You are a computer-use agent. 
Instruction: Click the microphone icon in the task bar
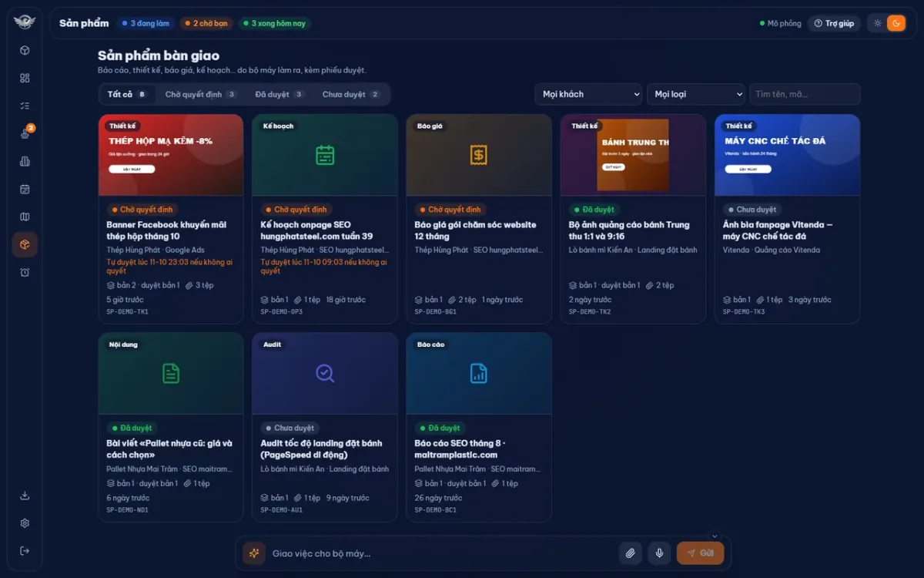pos(659,553)
